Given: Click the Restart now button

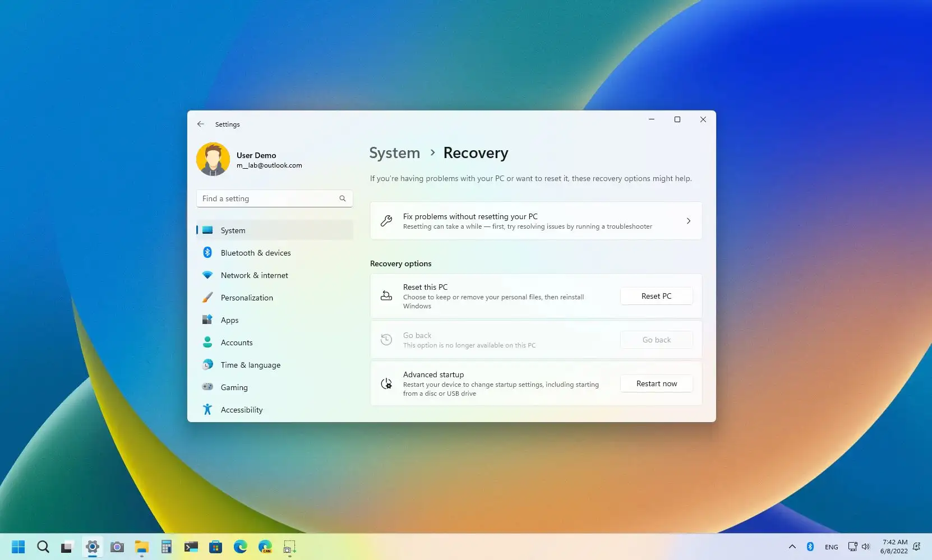Looking at the screenshot, I should (656, 384).
